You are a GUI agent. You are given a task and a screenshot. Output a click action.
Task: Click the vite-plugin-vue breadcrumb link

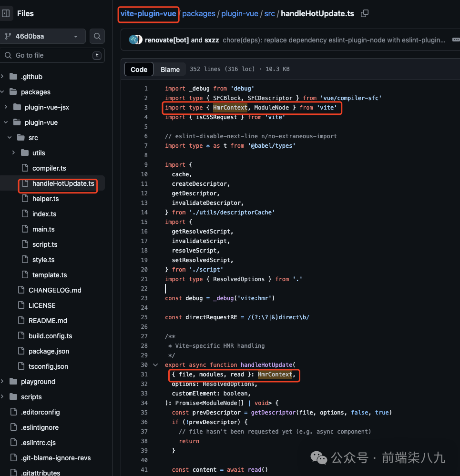148,14
